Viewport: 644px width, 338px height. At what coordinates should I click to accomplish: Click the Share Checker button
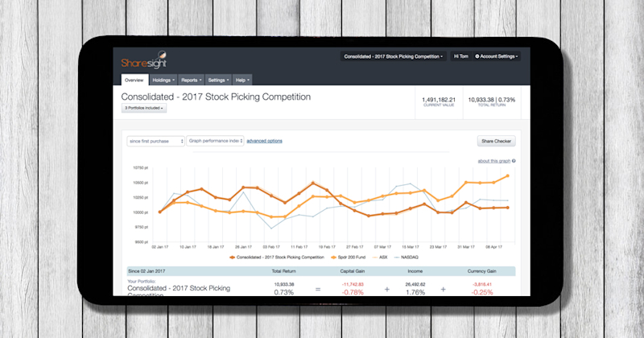496,142
